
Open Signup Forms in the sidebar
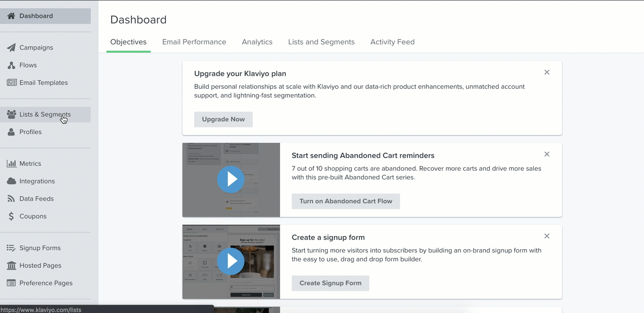point(40,248)
